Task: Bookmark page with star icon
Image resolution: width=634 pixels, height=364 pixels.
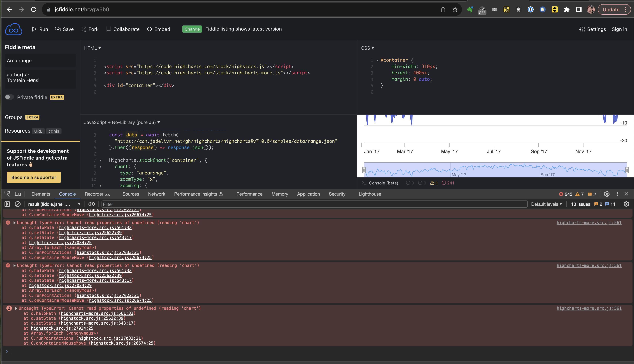Action: click(x=455, y=9)
